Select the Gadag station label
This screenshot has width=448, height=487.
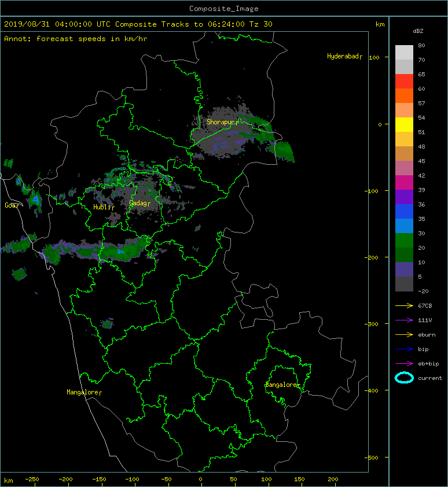click(139, 203)
